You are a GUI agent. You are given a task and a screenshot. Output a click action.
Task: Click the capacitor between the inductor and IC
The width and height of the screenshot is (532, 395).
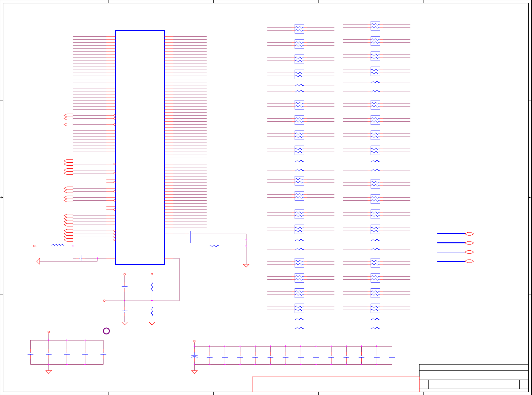click(x=81, y=258)
